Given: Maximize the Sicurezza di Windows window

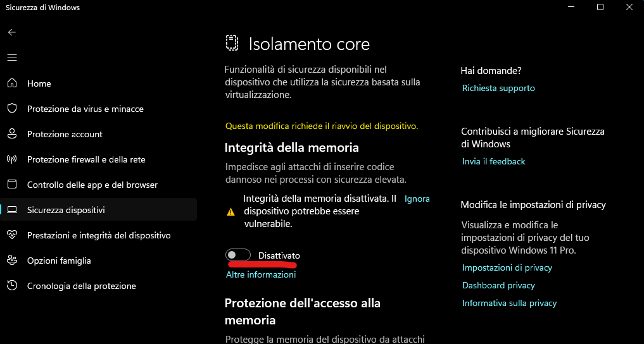Looking at the screenshot, I should coord(600,8).
